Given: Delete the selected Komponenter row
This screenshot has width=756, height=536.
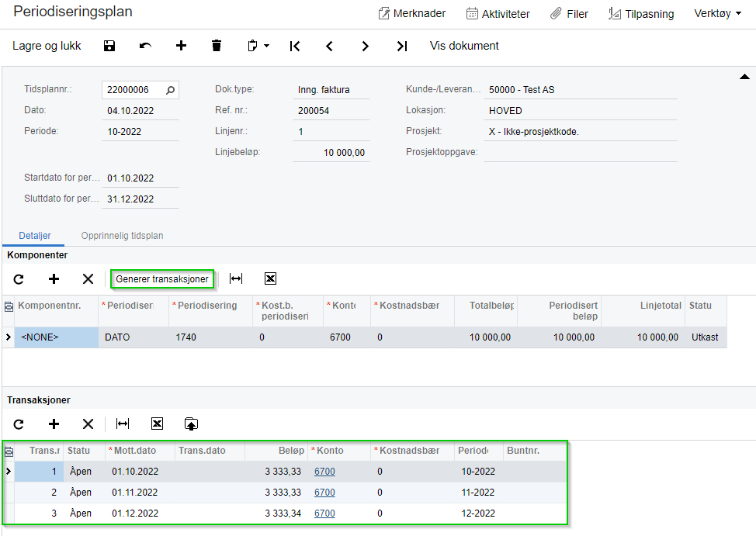Looking at the screenshot, I should click(88, 279).
